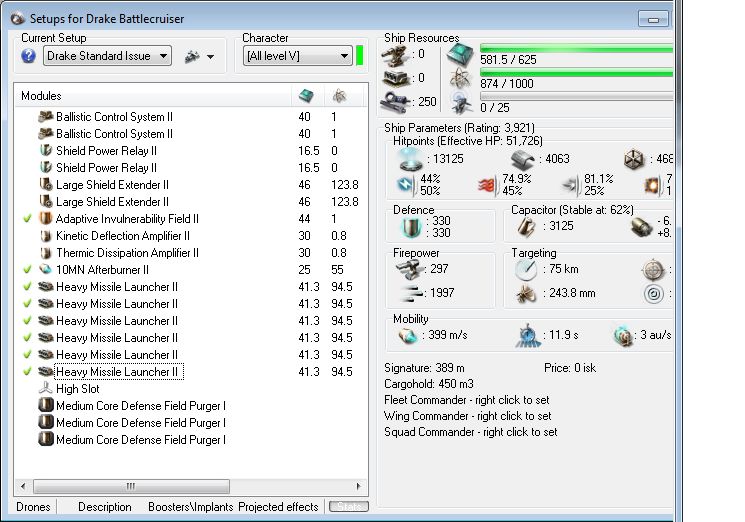Click the targeting range icon 75 km

[x=526, y=270]
